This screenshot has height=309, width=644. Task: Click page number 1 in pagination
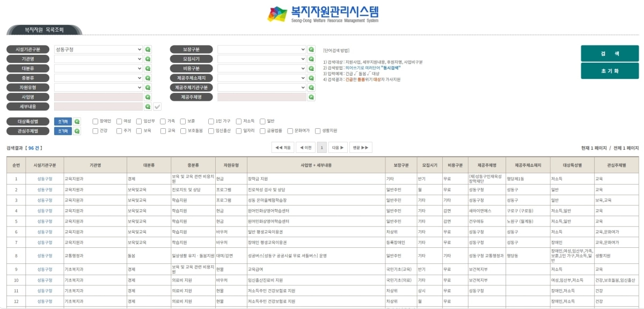[x=322, y=148]
